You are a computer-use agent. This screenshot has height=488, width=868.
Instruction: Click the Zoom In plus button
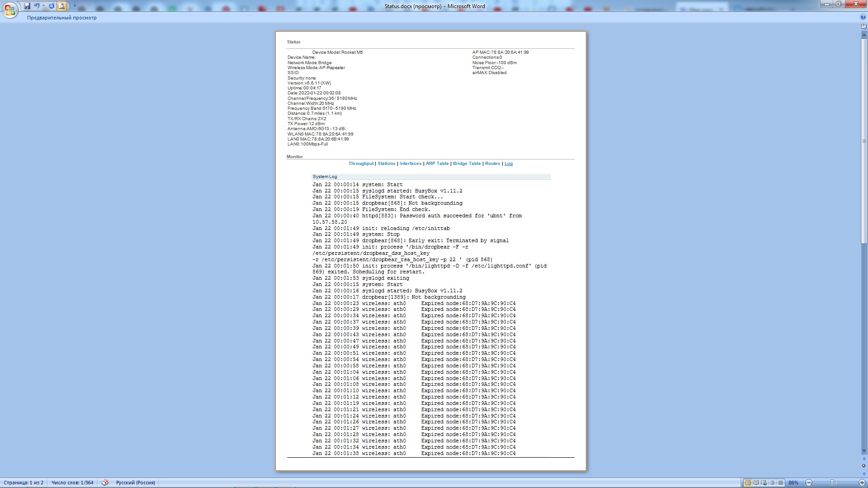(x=862, y=483)
